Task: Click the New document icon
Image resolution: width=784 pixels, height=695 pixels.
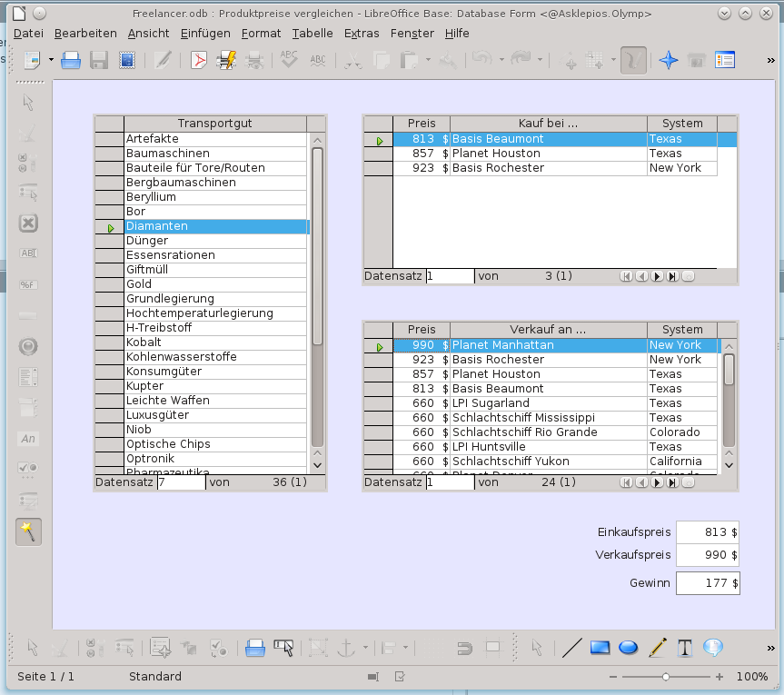Action: click(x=32, y=61)
